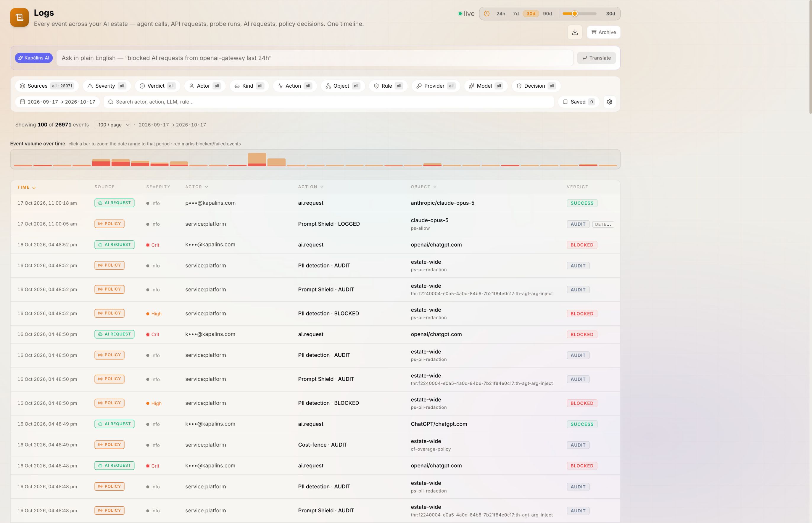Viewport: 812px width, 523px height.
Task: Open the table settings gear icon
Action: click(x=609, y=102)
